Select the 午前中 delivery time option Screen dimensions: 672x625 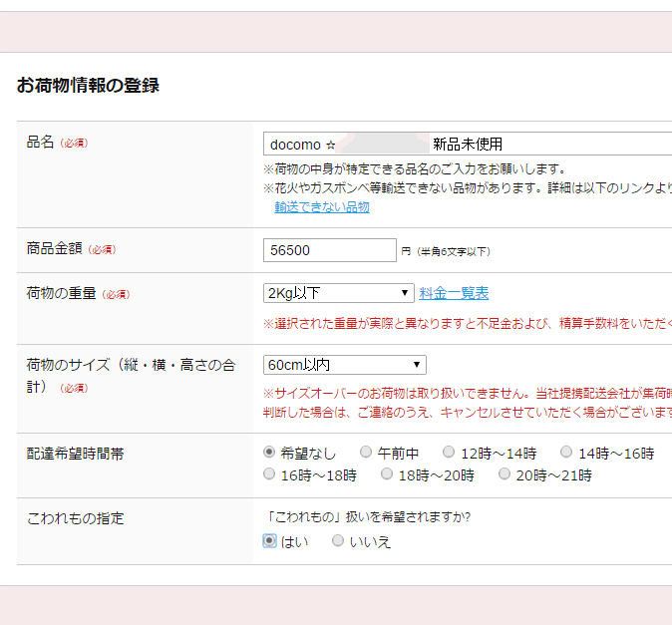pyautogui.click(x=366, y=453)
